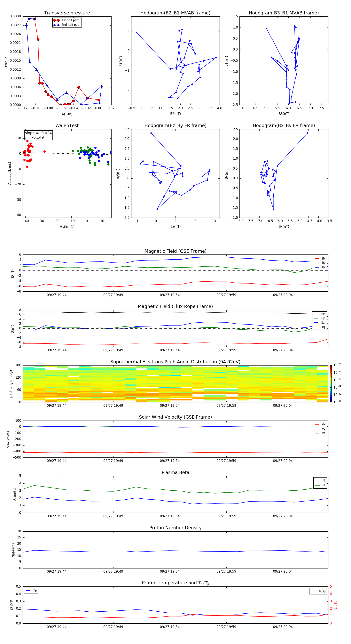Click the 'Te/Tp' legend box in Proton Temperature plot
This screenshot has height=644, width=351.
[318, 591]
